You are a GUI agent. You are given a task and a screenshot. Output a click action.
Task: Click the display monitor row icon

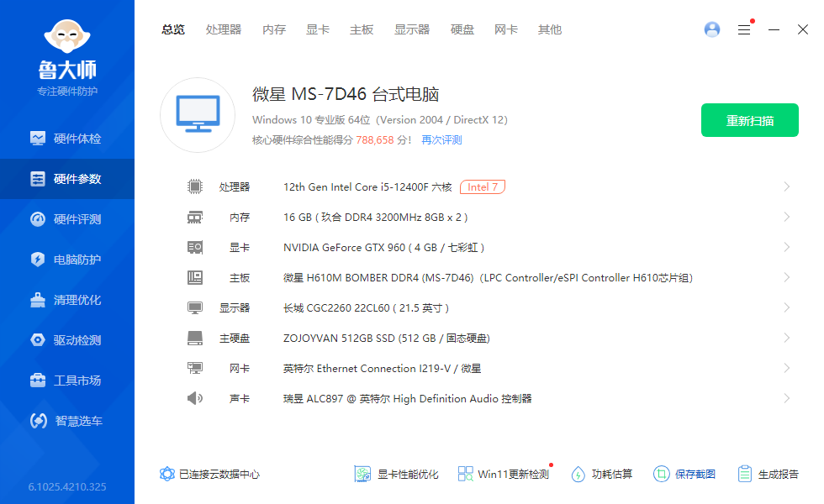pyautogui.click(x=195, y=307)
